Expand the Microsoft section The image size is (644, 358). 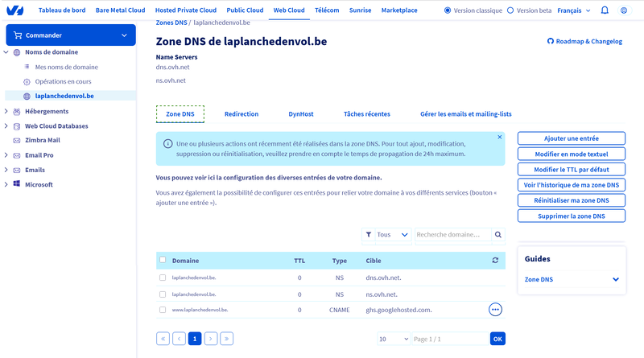click(x=6, y=184)
